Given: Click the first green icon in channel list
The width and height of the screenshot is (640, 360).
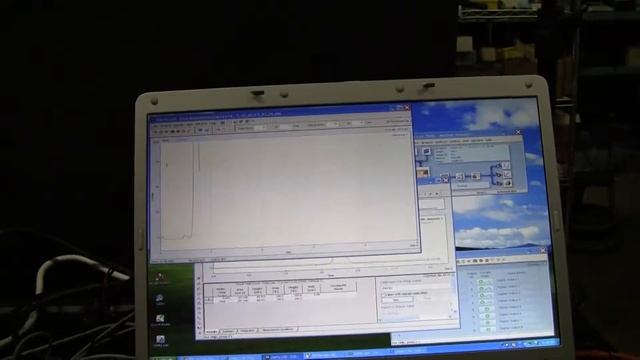Looking at the screenshot, I should [485, 282].
